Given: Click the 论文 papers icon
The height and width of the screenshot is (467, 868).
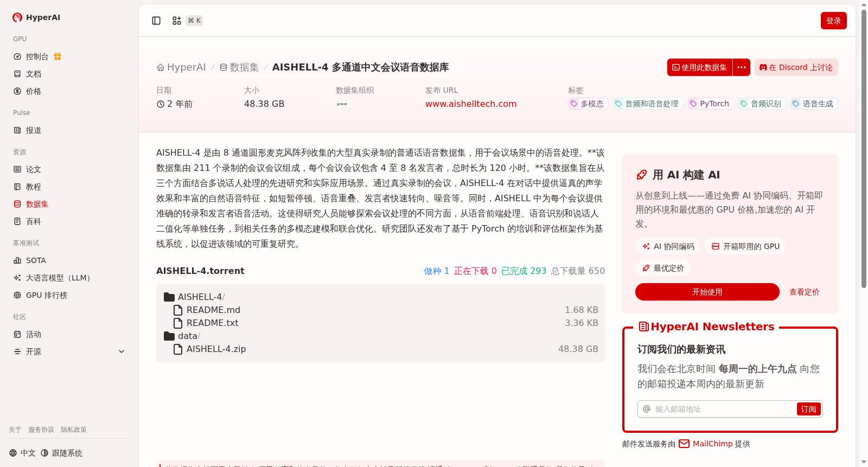Looking at the screenshot, I should pyautogui.click(x=17, y=169).
